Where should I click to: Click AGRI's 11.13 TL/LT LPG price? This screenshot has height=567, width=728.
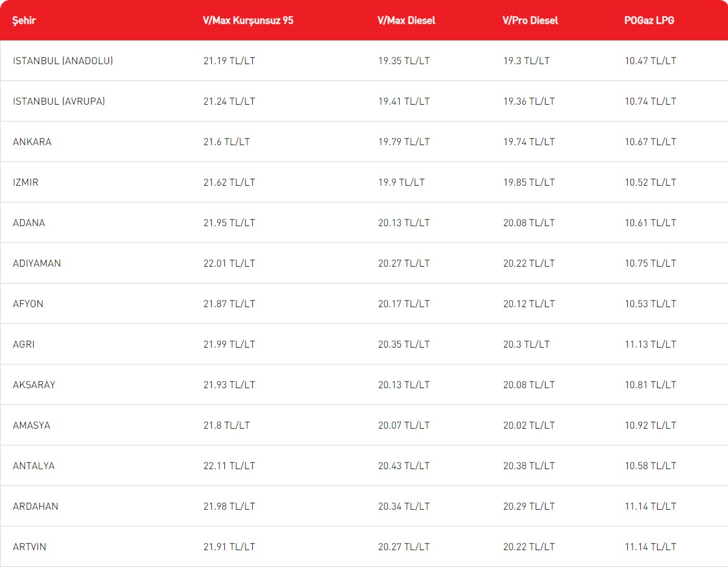650,345
